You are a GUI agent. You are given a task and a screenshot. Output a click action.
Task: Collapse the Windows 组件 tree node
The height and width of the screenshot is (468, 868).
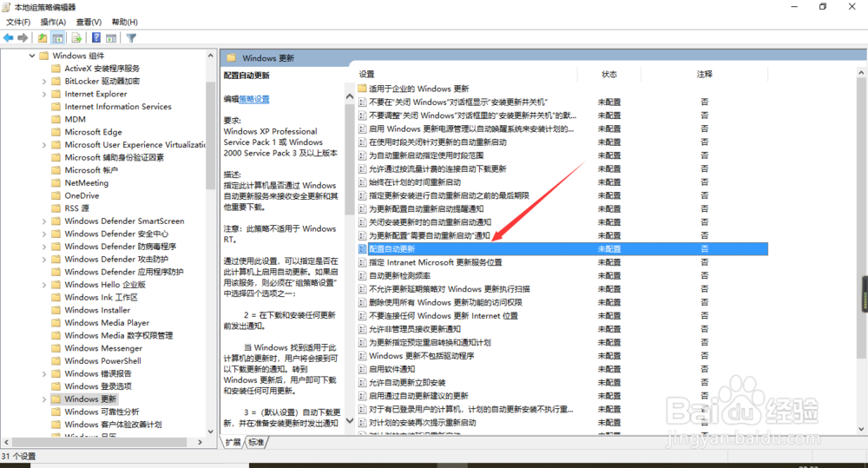click(32, 56)
